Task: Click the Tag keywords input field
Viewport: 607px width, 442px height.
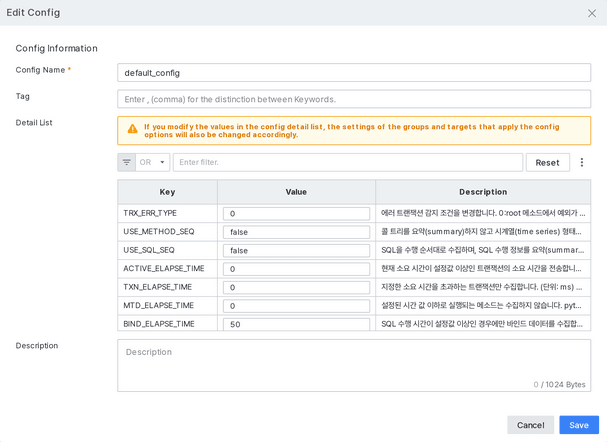Action: pyautogui.click(x=354, y=99)
